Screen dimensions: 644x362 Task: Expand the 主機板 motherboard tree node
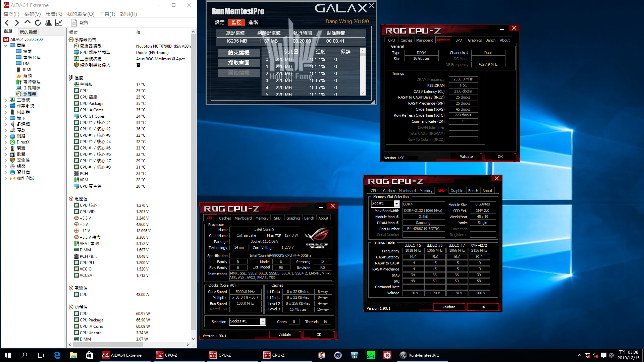tap(6, 100)
